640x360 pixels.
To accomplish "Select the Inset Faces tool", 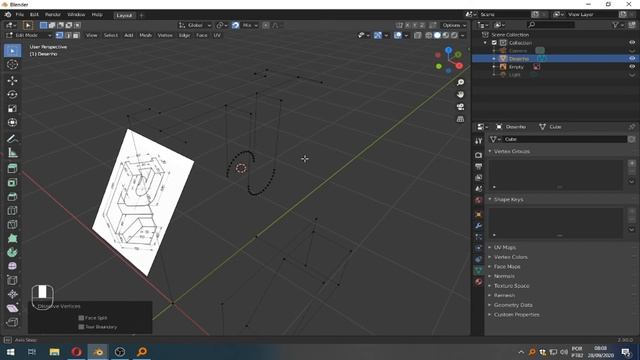I will pos(12,182).
